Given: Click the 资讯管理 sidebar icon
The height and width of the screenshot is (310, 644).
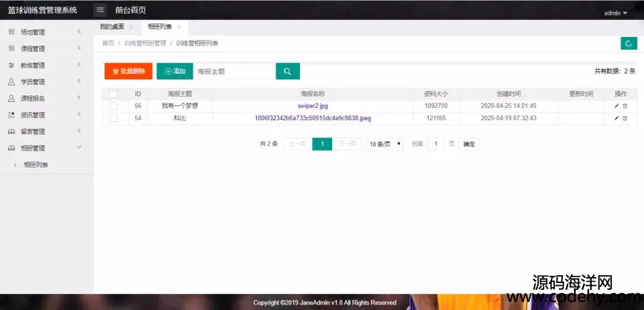Looking at the screenshot, I should [11, 115].
